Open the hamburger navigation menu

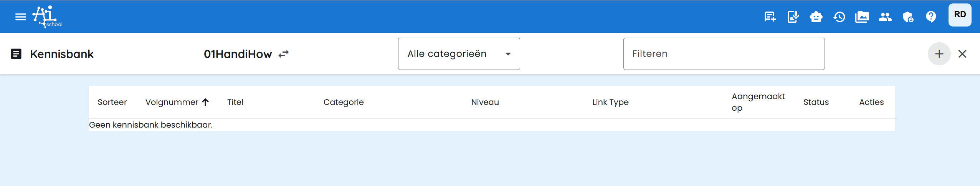pyautogui.click(x=20, y=17)
